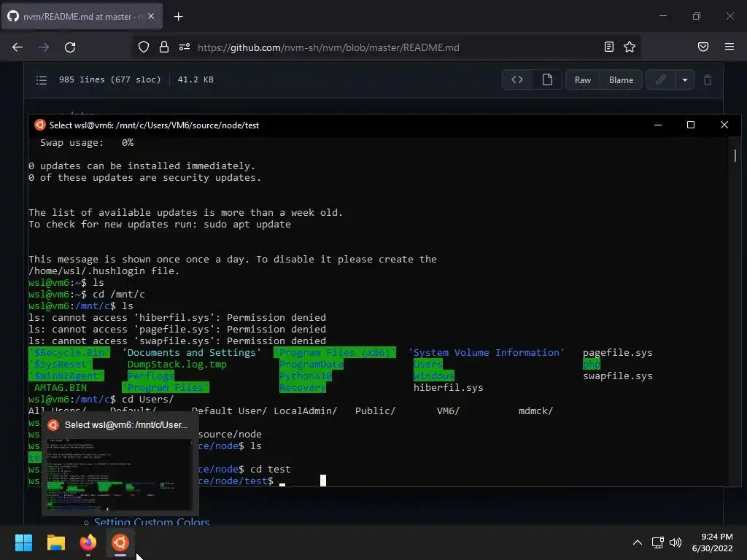Select the nvm/README.md browser tab
The height and width of the screenshot is (560, 747).
tap(82, 17)
